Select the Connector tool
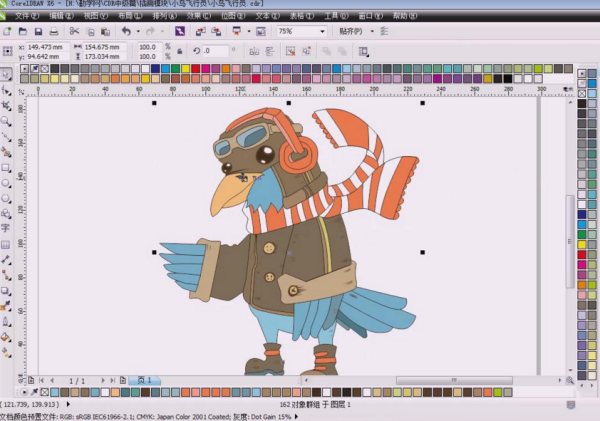Image resolution: width=600 pixels, height=421 pixels. pos(6,275)
